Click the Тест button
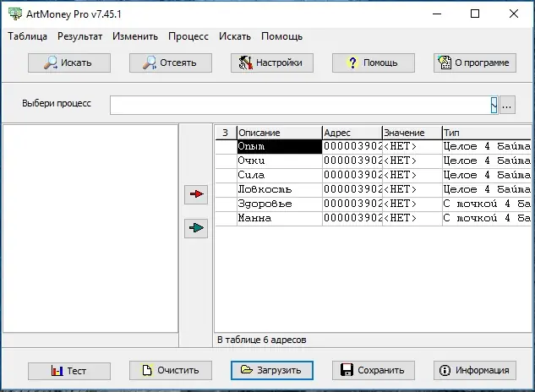The width and height of the screenshot is (535, 392). pos(69,371)
